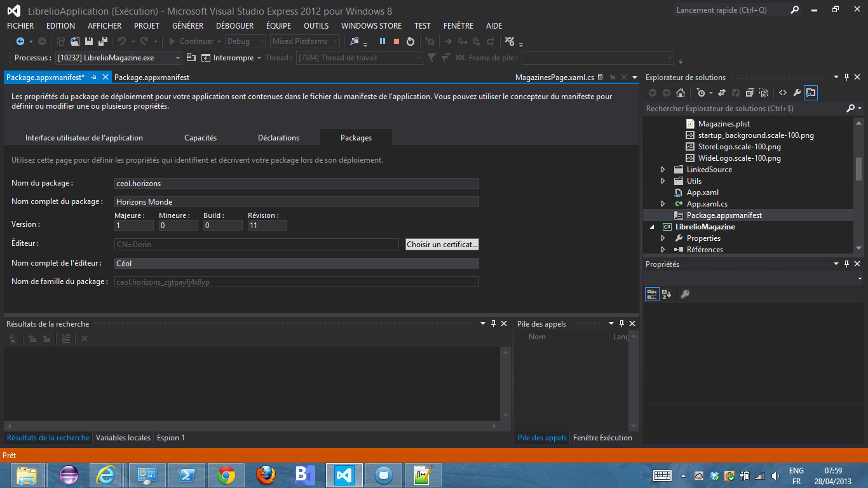This screenshot has height=488, width=868.
Task: Click the Solution Explorer vertical scrollbar thumb
Action: (x=858, y=168)
